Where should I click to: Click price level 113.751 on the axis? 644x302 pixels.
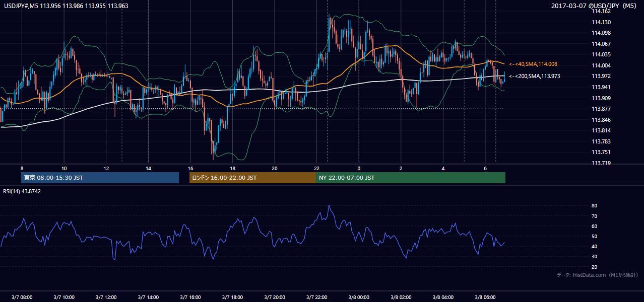click(602, 152)
